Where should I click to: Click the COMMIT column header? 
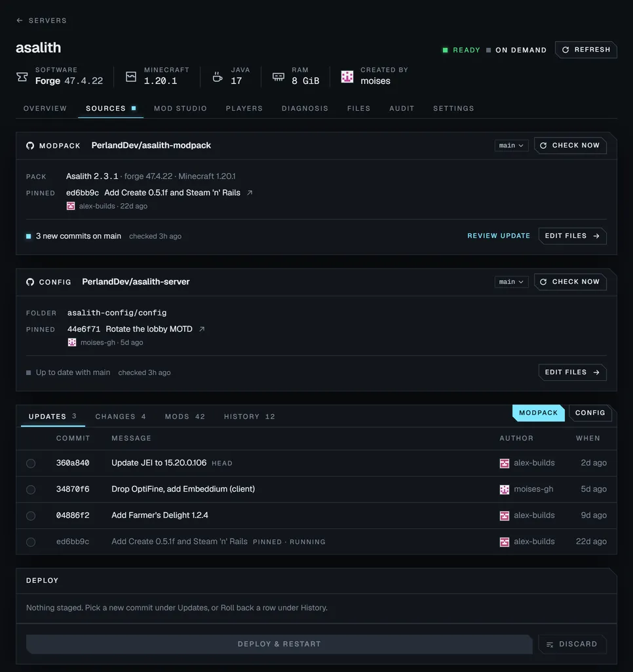(x=73, y=438)
